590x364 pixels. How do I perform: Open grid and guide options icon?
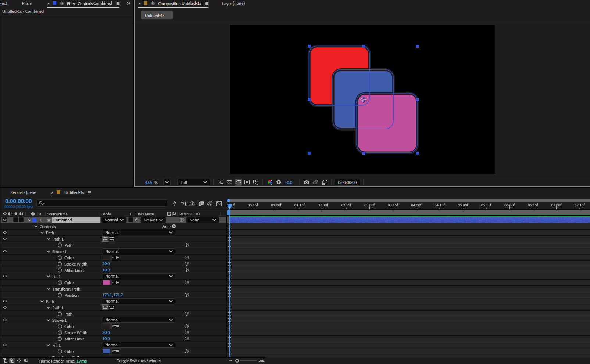[256, 183]
